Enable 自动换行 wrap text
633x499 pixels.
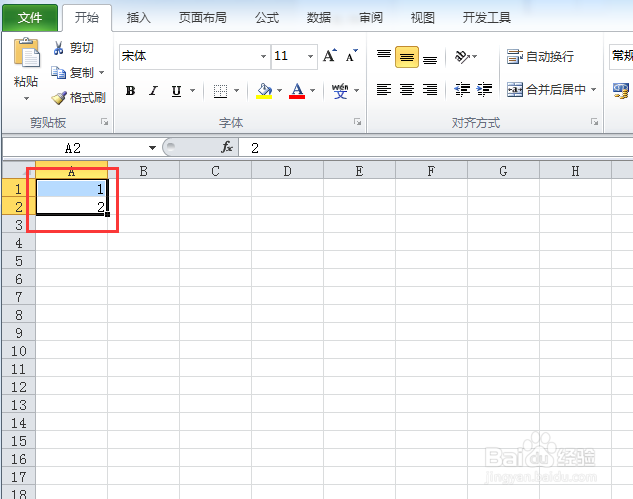click(540, 57)
